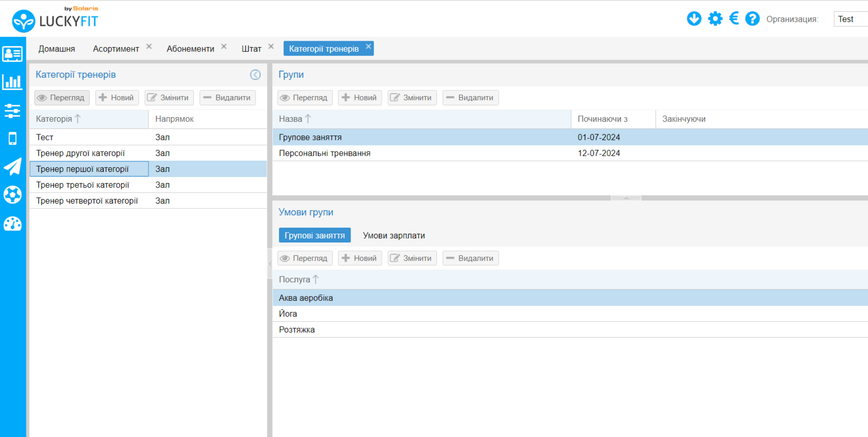Sort by Послуга column header
Screen dimensions: 868x437
tap(570, 280)
